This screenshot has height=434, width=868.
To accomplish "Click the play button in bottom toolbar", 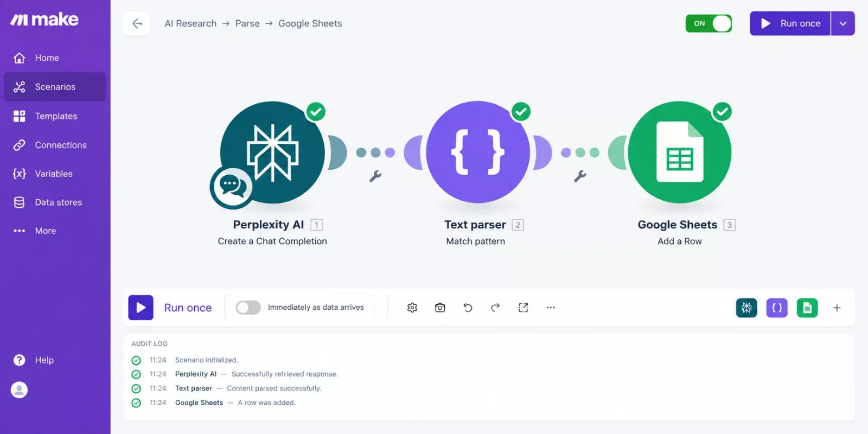I will [141, 308].
